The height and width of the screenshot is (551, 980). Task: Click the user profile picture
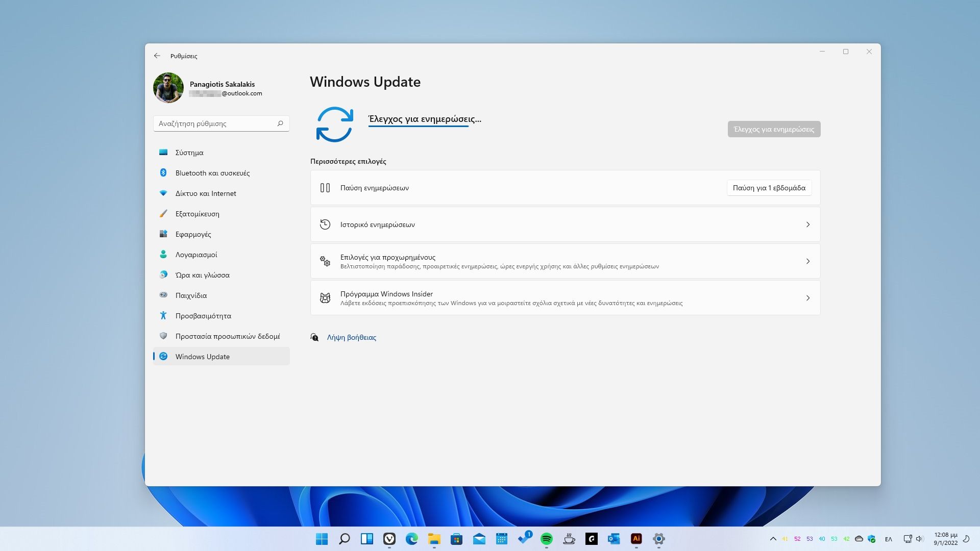pyautogui.click(x=168, y=88)
